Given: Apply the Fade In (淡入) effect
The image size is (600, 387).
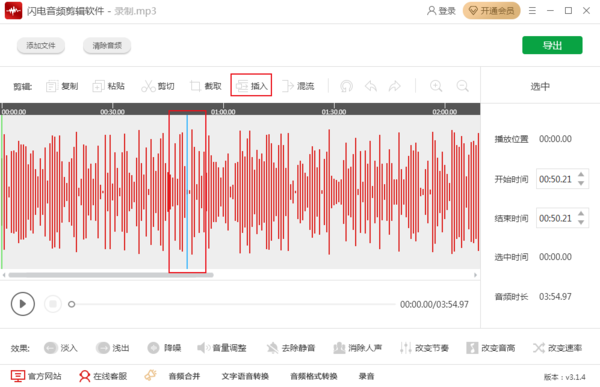Looking at the screenshot, I should [x=61, y=348].
